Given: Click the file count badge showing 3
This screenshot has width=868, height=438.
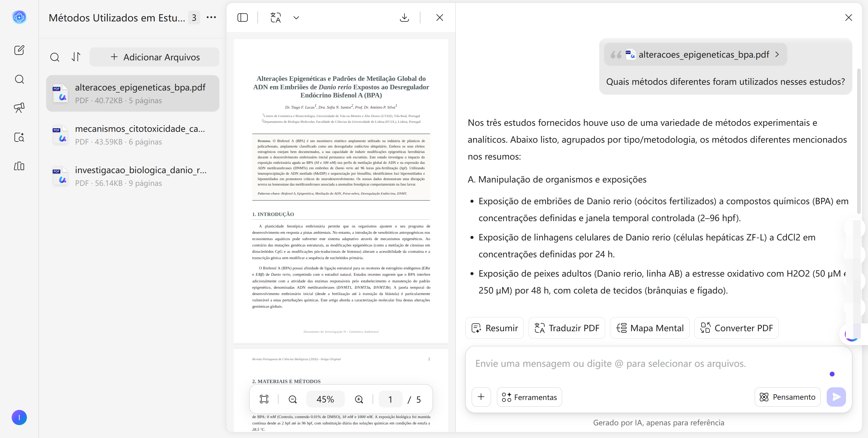Looking at the screenshot, I should click(x=194, y=17).
